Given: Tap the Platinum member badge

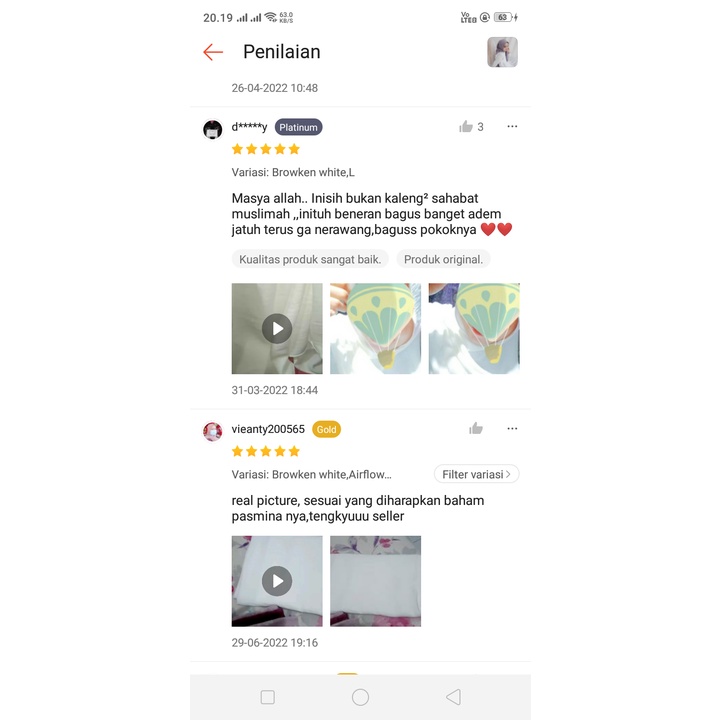Looking at the screenshot, I should (x=298, y=127).
